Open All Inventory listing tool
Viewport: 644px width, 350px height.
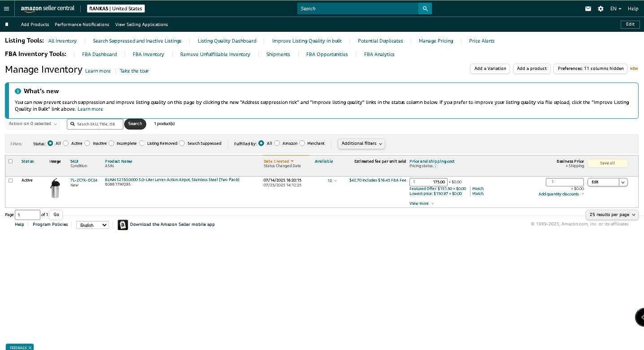[x=62, y=41]
